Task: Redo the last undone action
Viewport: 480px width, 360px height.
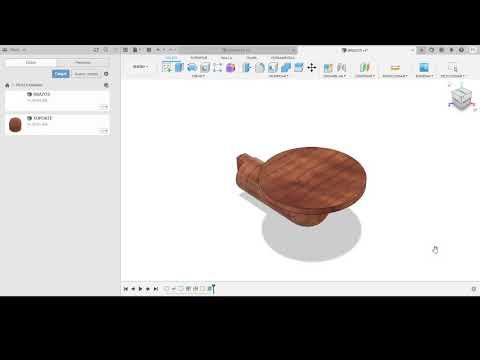Action: [170, 50]
